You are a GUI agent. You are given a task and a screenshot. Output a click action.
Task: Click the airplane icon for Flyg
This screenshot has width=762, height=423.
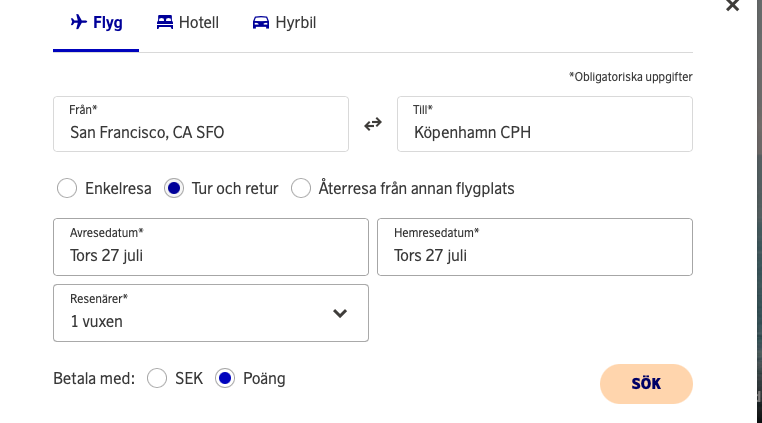click(x=79, y=22)
